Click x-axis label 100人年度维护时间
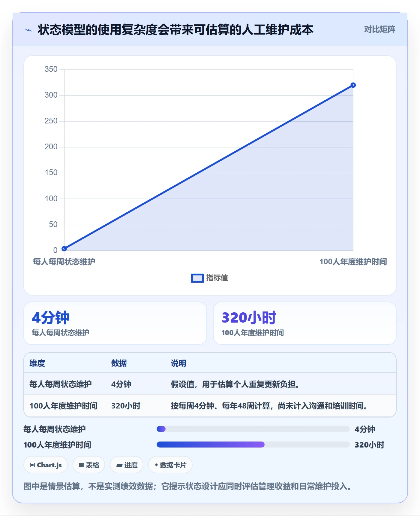This screenshot has height=516, width=420. [353, 262]
